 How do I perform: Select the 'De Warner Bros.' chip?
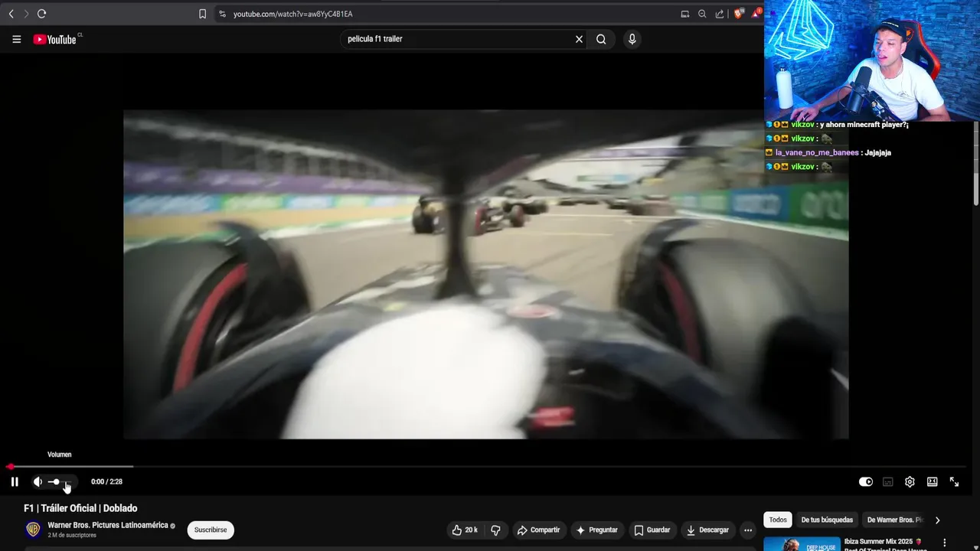coord(894,520)
